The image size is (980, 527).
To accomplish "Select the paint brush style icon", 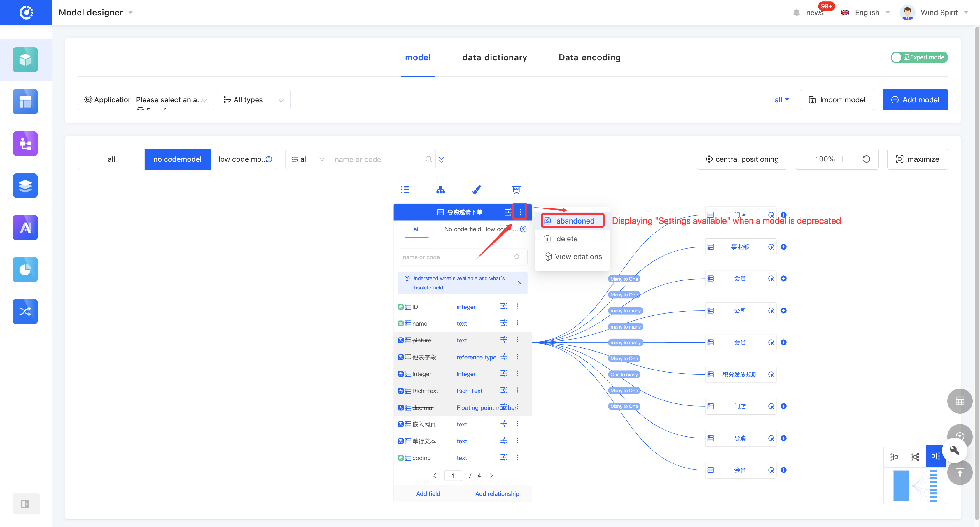I will pyautogui.click(x=476, y=189).
